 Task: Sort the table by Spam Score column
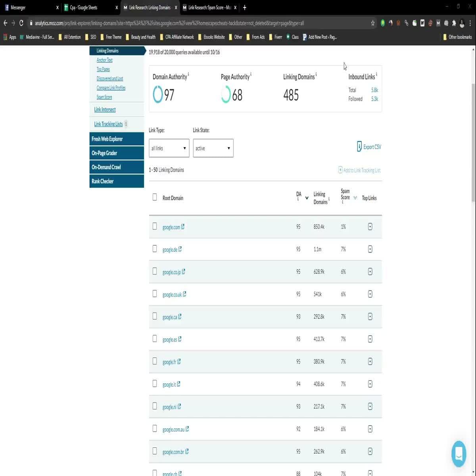coord(355,198)
